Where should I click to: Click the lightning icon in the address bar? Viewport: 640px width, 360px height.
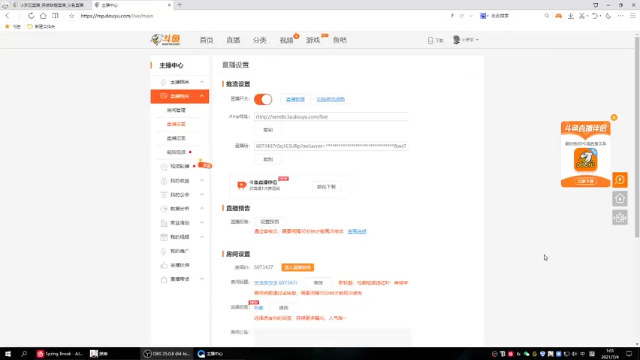[452, 16]
